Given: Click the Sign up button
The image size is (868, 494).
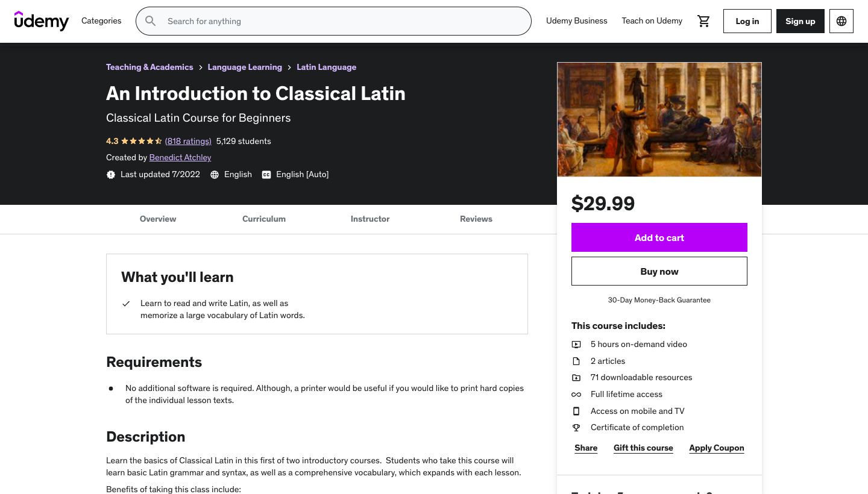Looking at the screenshot, I should [x=800, y=21].
